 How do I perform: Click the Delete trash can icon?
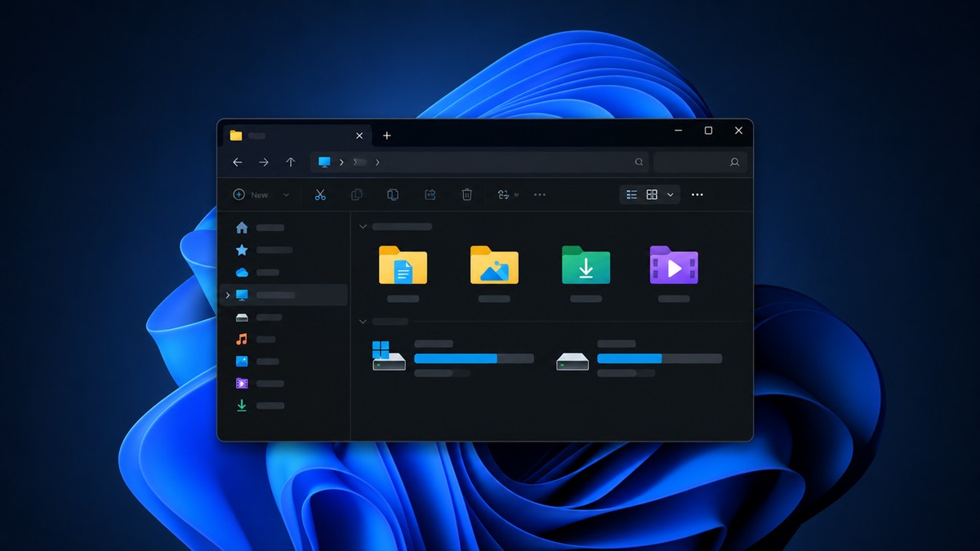pos(466,194)
